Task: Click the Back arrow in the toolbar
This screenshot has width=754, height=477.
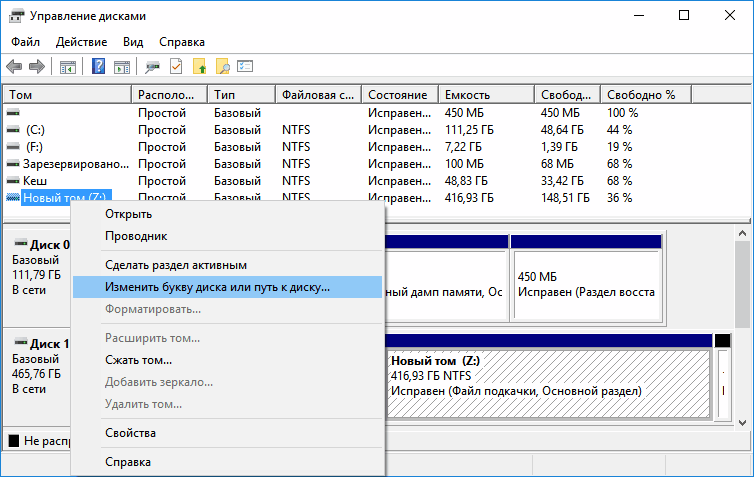Action: (15, 67)
